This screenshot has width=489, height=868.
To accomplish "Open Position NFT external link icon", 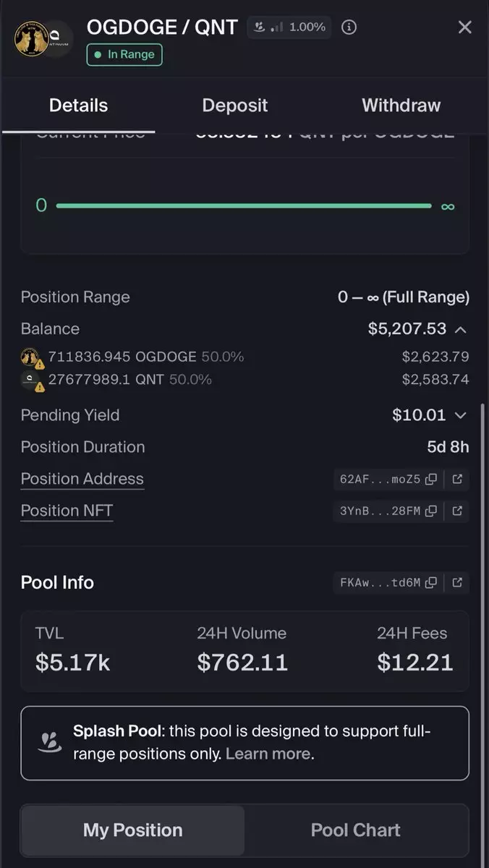I will (x=457, y=511).
